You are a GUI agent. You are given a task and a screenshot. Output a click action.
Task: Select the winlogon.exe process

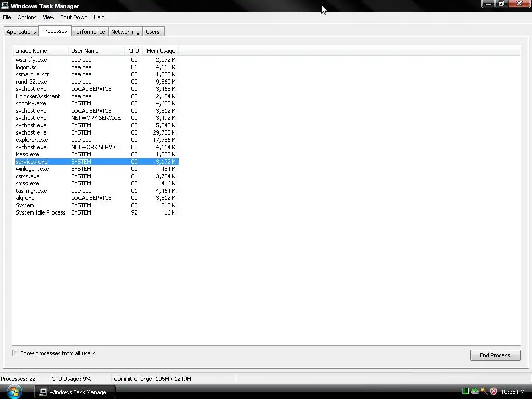[97, 169]
